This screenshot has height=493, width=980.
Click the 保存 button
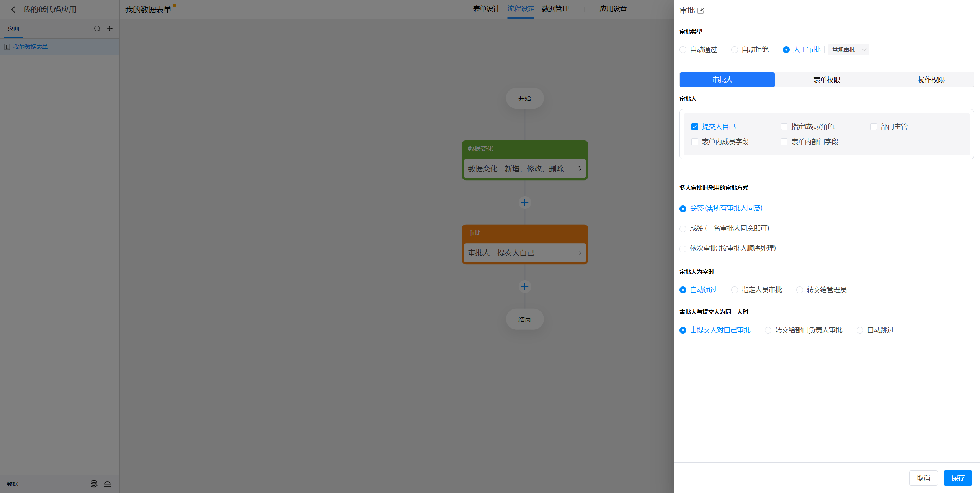coord(957,478)
